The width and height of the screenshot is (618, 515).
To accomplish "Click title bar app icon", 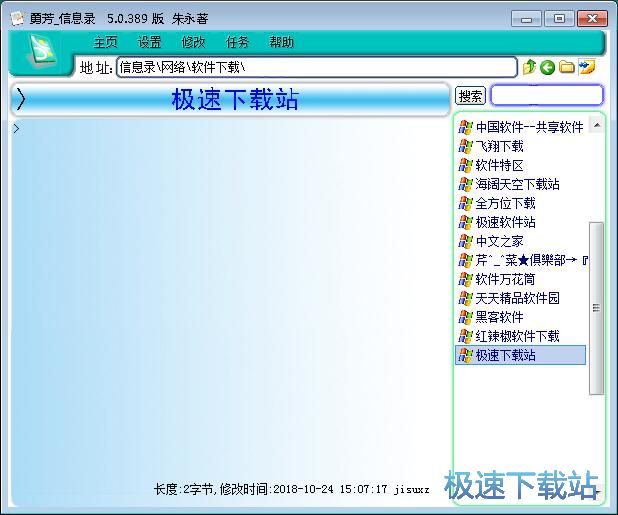I will [x=17, y=19].
